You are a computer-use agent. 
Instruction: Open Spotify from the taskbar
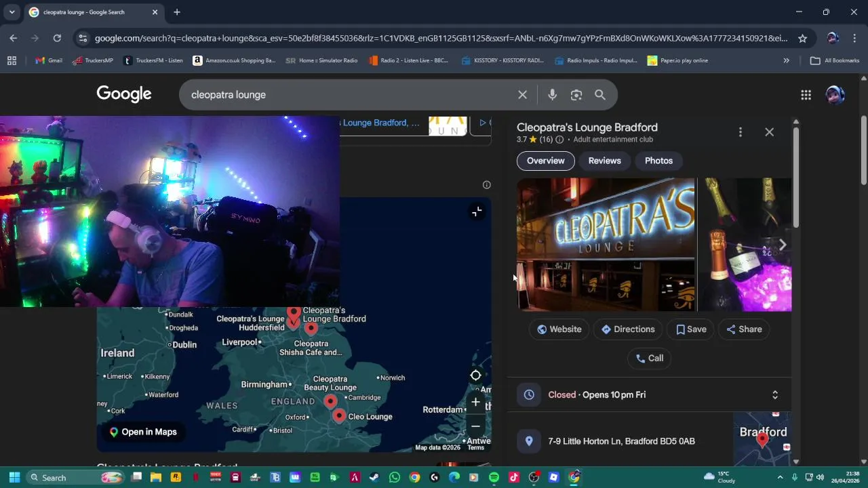pyautogui.click(x=494, y=477)
